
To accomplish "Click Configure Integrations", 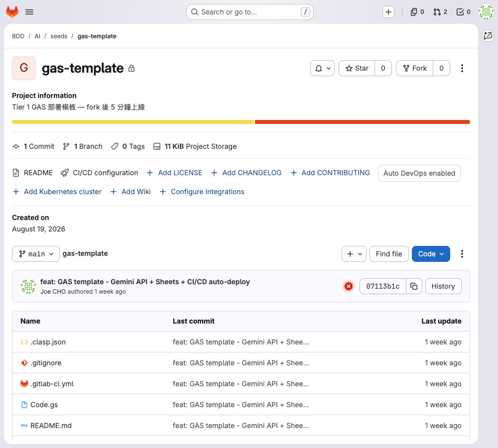I will point(202,192).
